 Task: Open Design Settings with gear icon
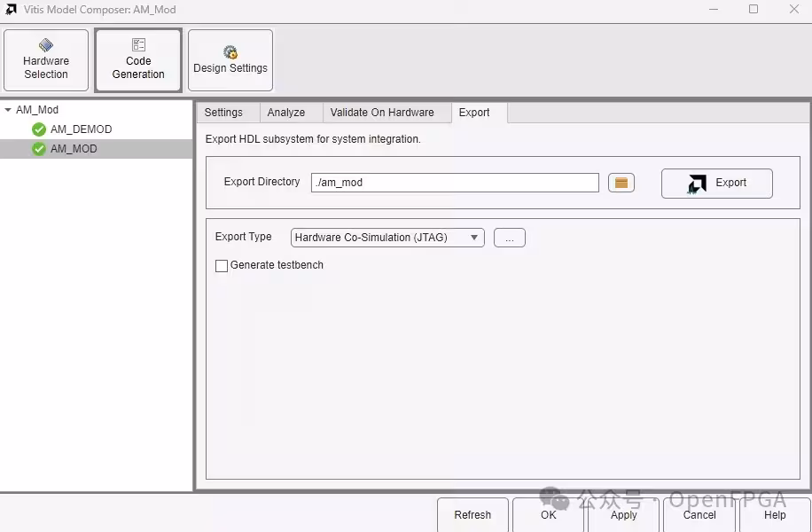click(230, 60)
